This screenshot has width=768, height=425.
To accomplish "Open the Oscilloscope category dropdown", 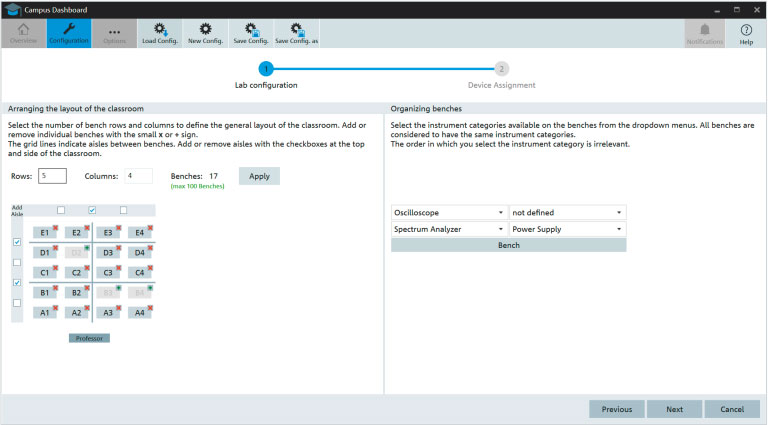I will tap(448, 212).
